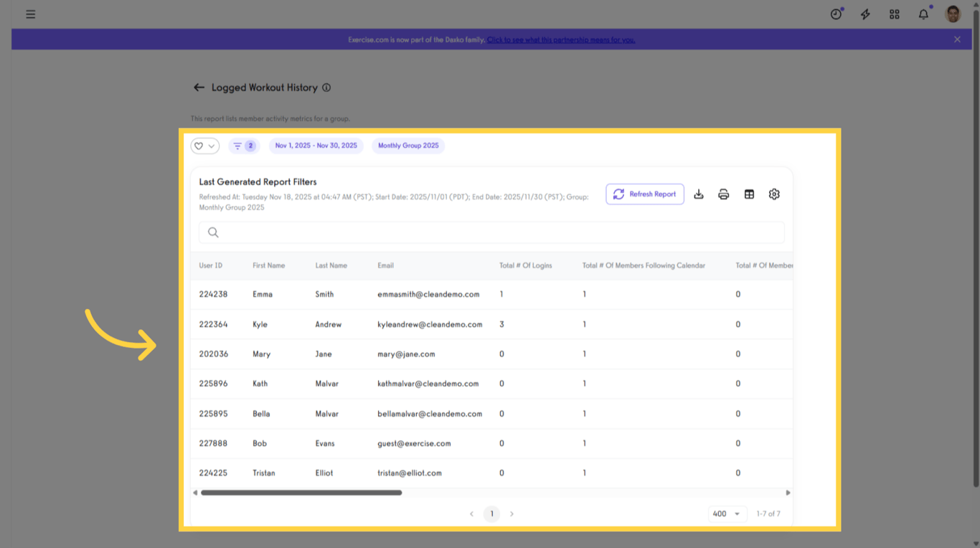The image size is (980, 548).
Task: Sort by the User ID column header
Action: [x=211, y=265]
